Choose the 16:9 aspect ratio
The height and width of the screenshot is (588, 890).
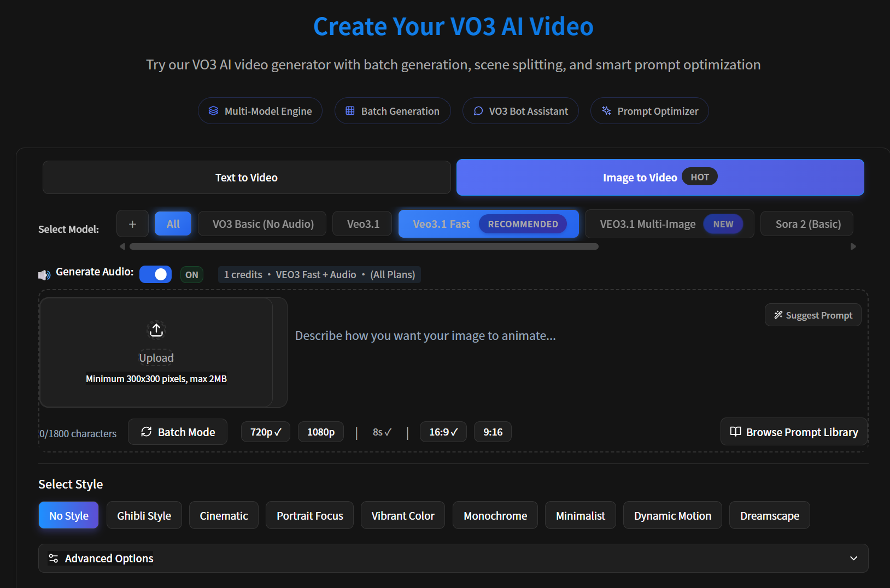coord(443,432)
